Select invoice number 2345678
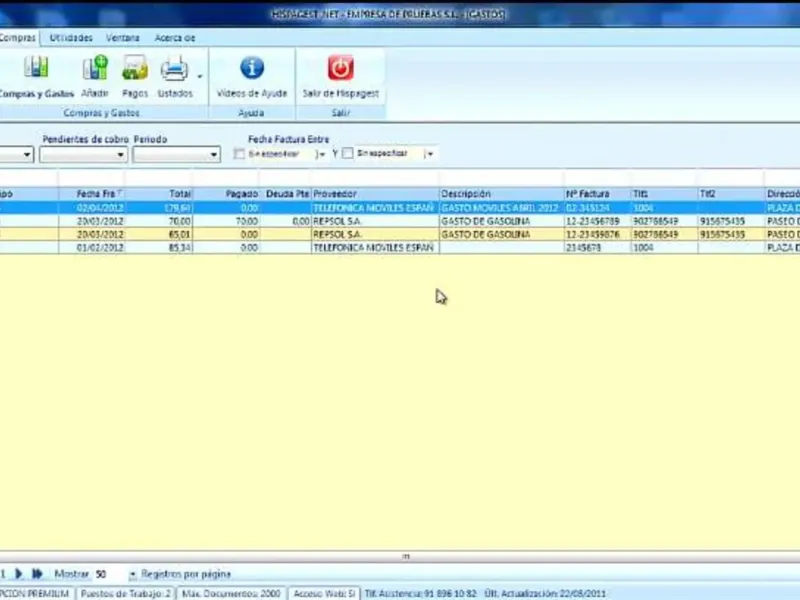 (x=597, y=247)
